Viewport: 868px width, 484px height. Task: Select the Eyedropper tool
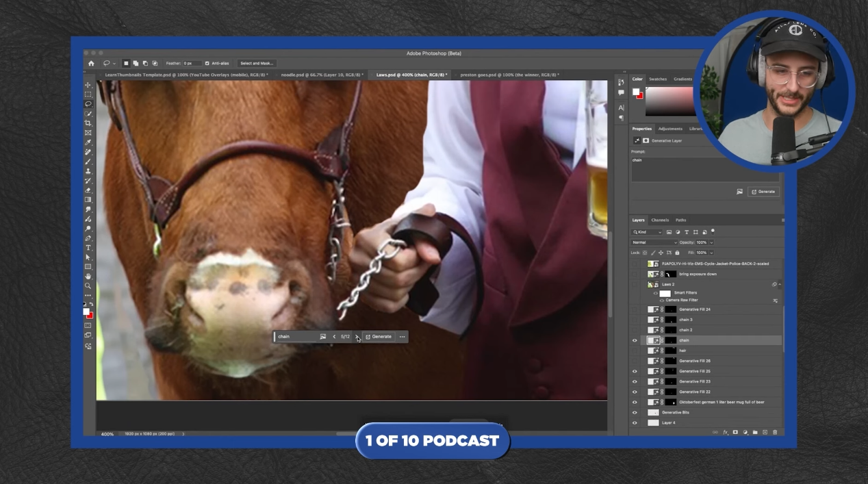[88, 142]
